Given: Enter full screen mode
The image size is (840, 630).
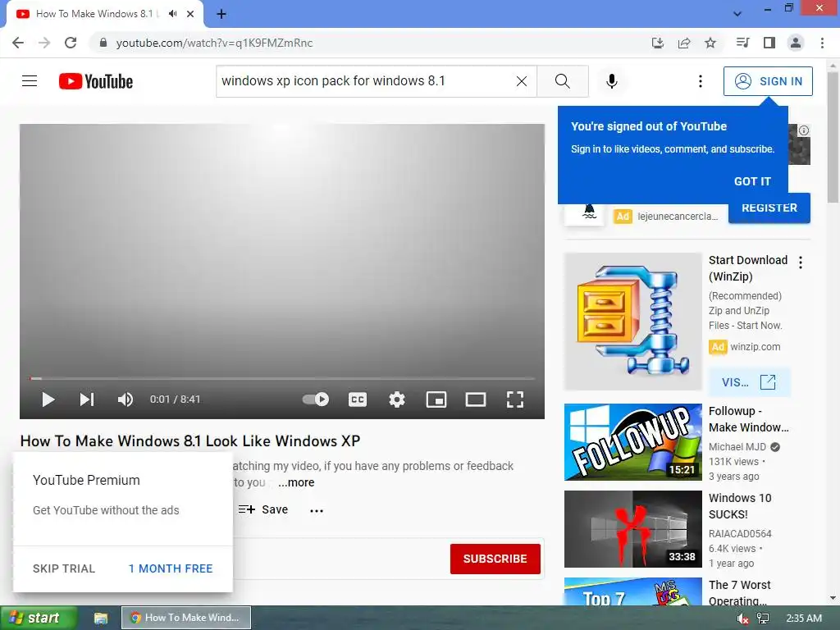Looking at the screenshot, I should [x=515, y=399].
